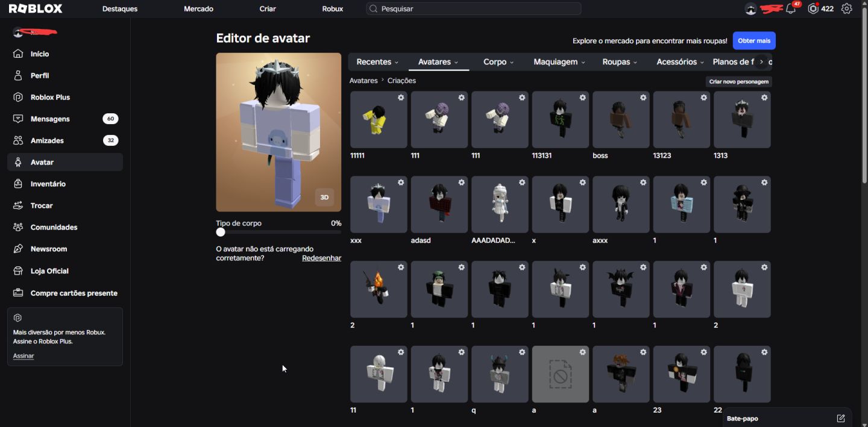
Task: Select the boss outfit thumbnail
Action: pyautogui.click(x=621, y=119)
